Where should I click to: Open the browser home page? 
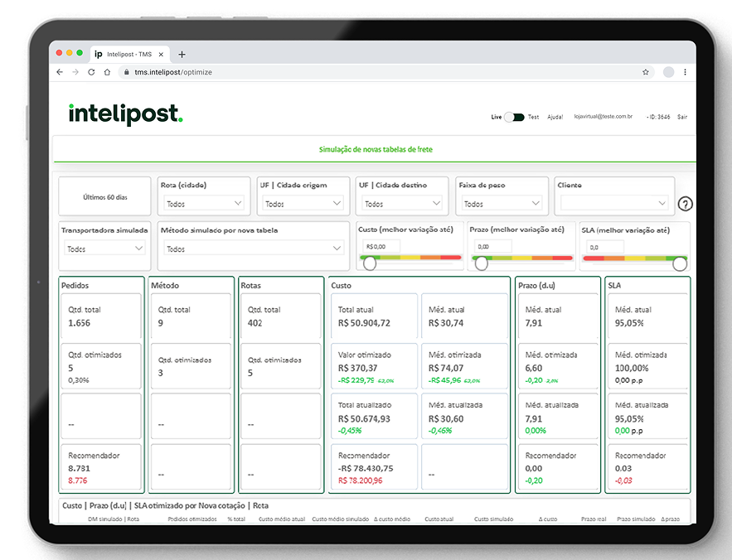(108, 72)
